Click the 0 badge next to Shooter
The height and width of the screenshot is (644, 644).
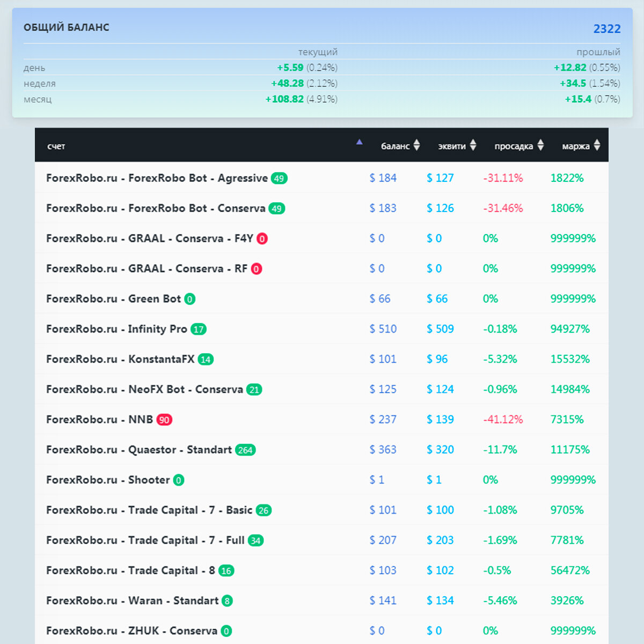tap(179, 480)
